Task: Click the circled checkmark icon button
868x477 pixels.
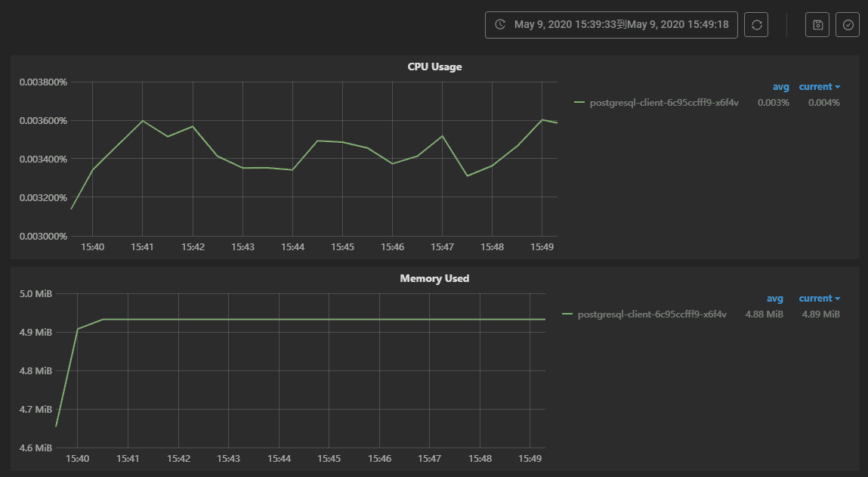Action: point(848,25)
